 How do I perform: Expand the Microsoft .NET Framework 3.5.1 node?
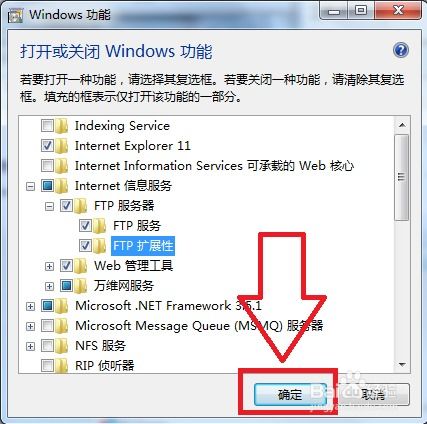coord(30,306)
